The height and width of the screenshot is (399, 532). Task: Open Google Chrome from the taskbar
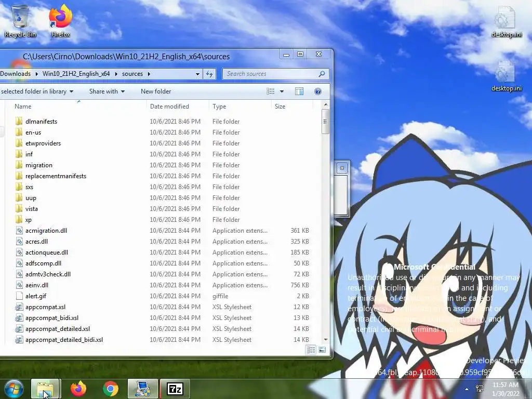coord(110,389)
